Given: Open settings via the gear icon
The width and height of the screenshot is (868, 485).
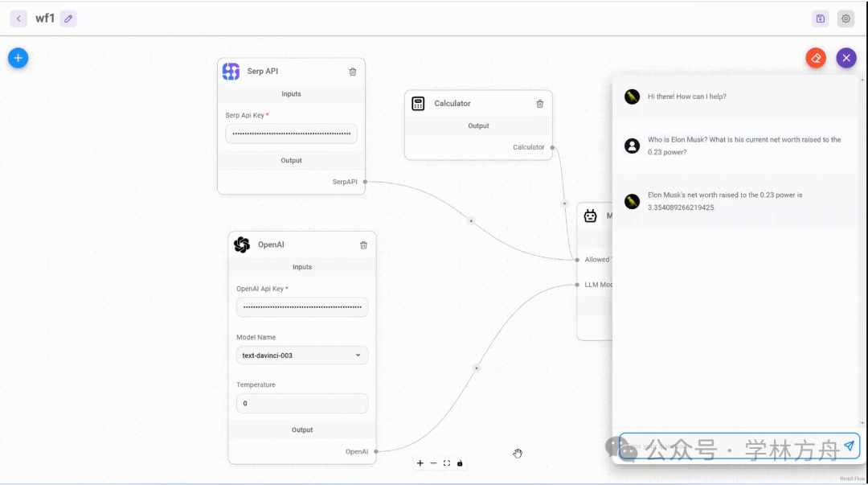Looking at the screenshot, I should (845, 18).
